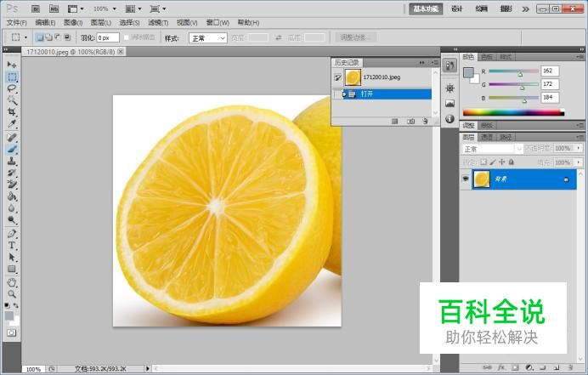Select the History Brush tool
588x375 pixels.
[x=12, y=173]
